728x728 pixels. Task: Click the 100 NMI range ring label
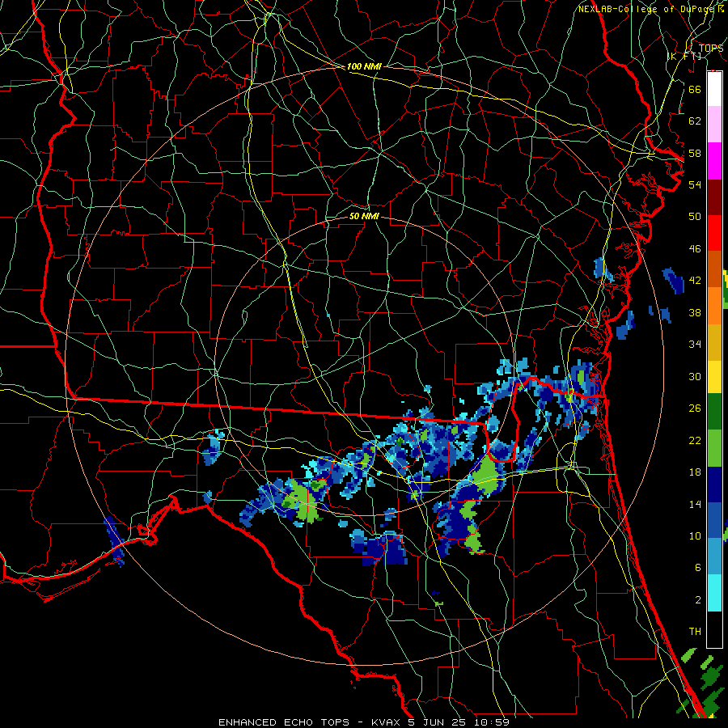pyautogui.click(x=364, y=67)
